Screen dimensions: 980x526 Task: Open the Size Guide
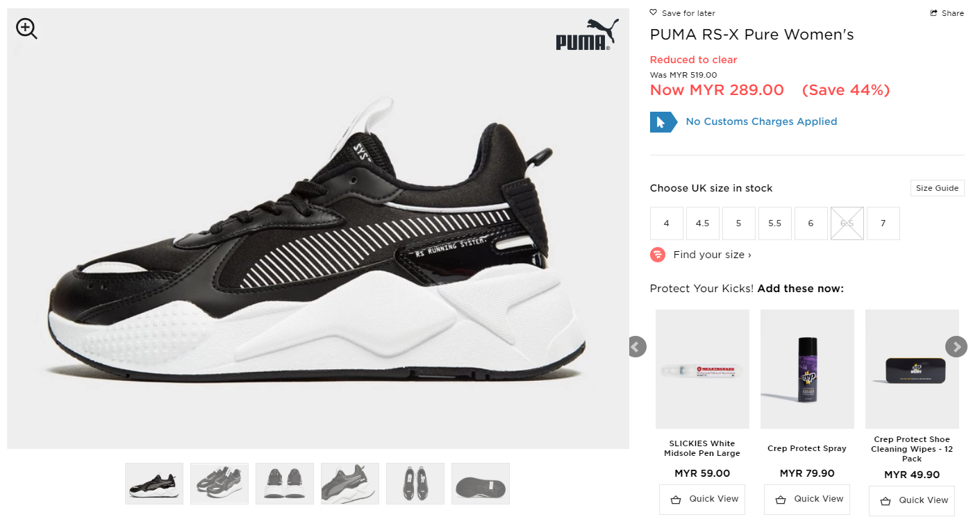point(937,188)
